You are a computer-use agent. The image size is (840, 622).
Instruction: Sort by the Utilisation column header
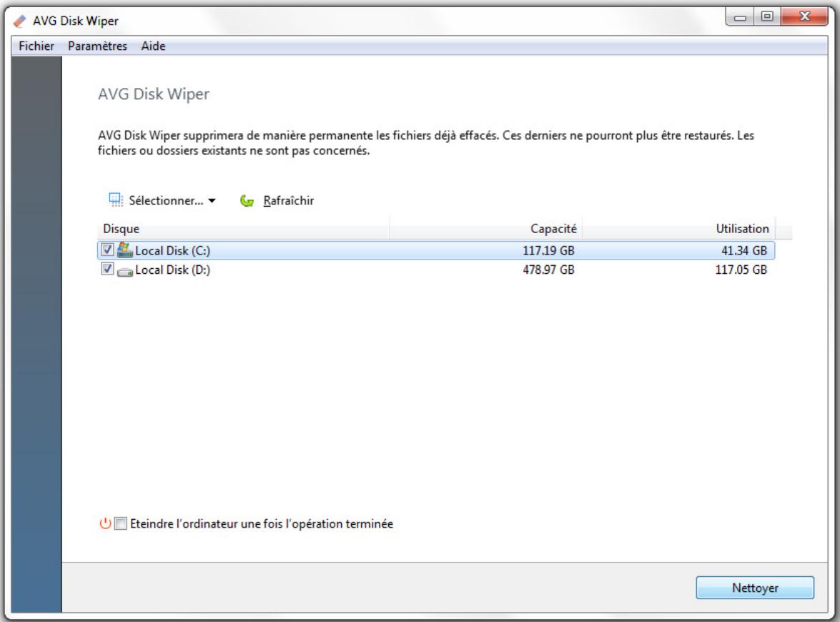pos(678,229)
